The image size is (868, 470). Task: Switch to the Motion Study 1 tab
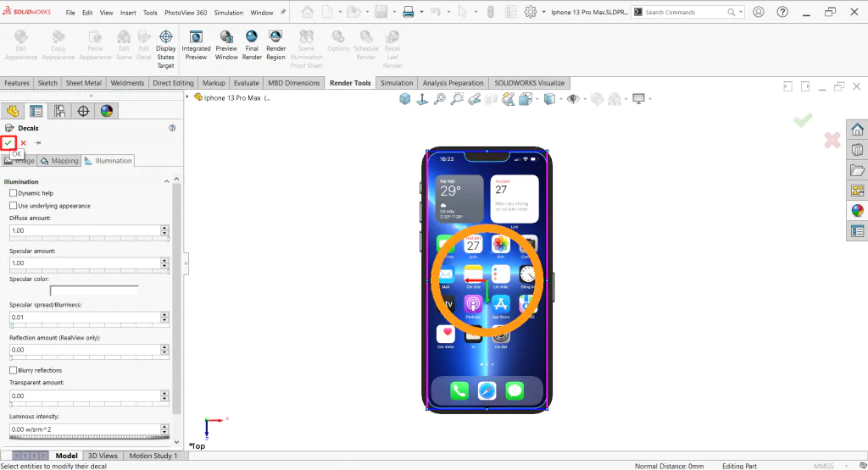(153, 456)
